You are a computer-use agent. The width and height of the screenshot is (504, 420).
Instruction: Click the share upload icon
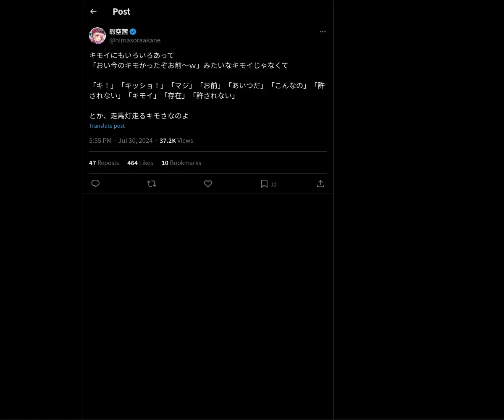320,184
